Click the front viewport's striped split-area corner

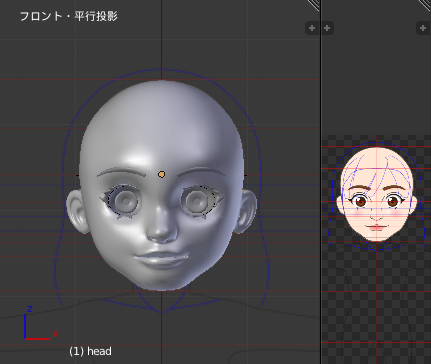(x=313, y=5)
